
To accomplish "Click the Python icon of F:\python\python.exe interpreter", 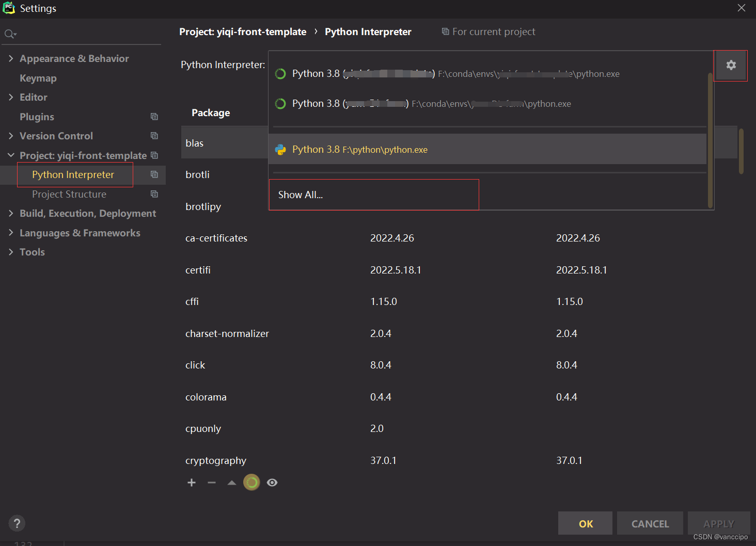I will [x=280, y=150].
